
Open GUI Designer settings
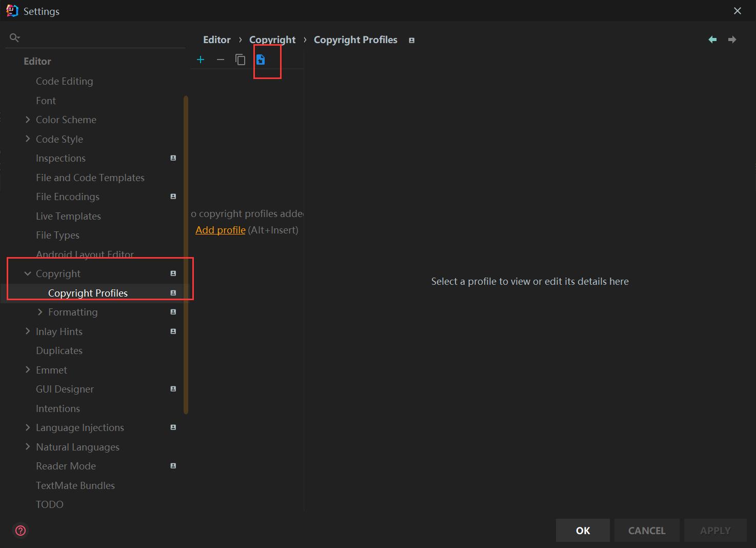(65, 389)
